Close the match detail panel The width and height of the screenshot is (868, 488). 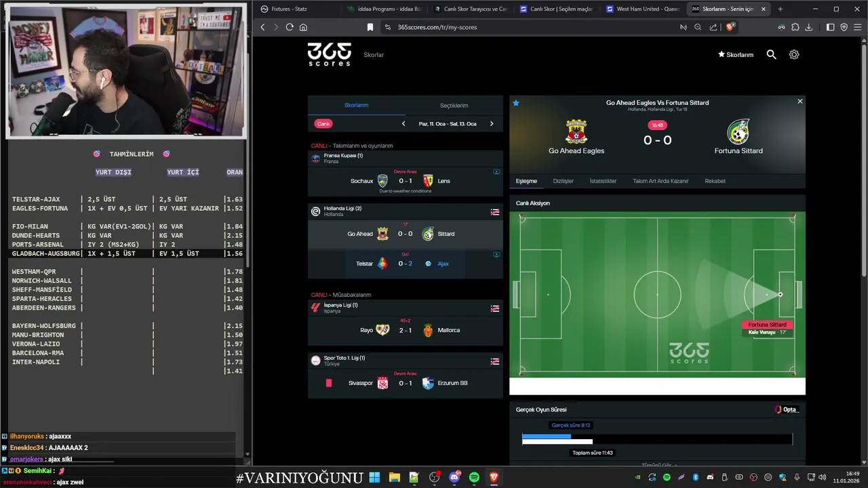(800, 102)
